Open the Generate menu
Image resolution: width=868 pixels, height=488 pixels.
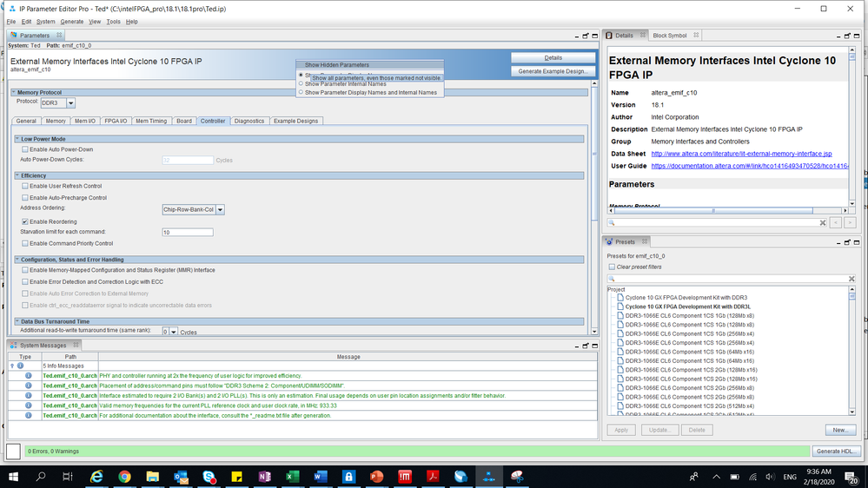coord(72,22)
